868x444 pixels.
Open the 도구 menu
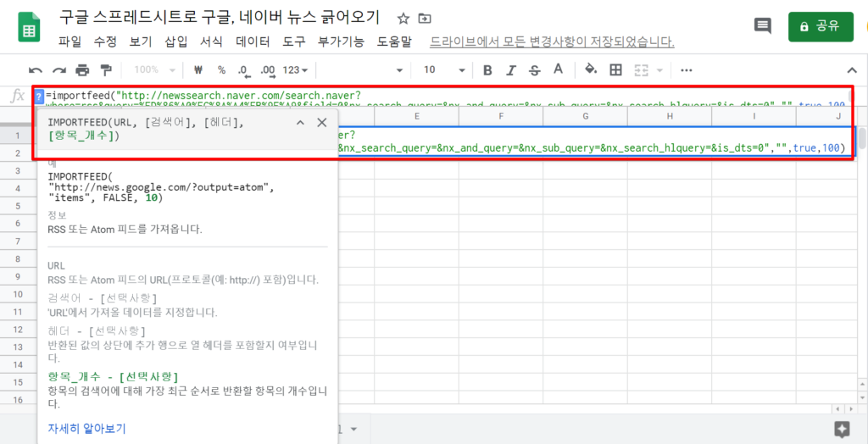click(x=294, y=42)
